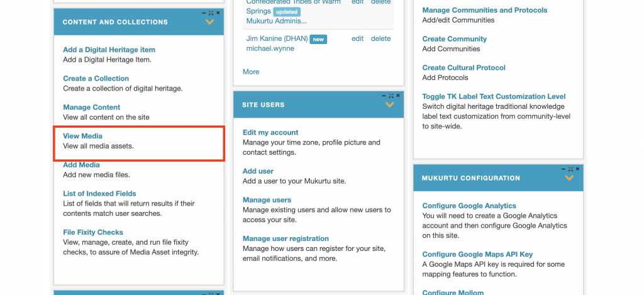Screen dimensions: 644x295
Task: Click 'Add Protocols' description text
Action: coord(445,77)
